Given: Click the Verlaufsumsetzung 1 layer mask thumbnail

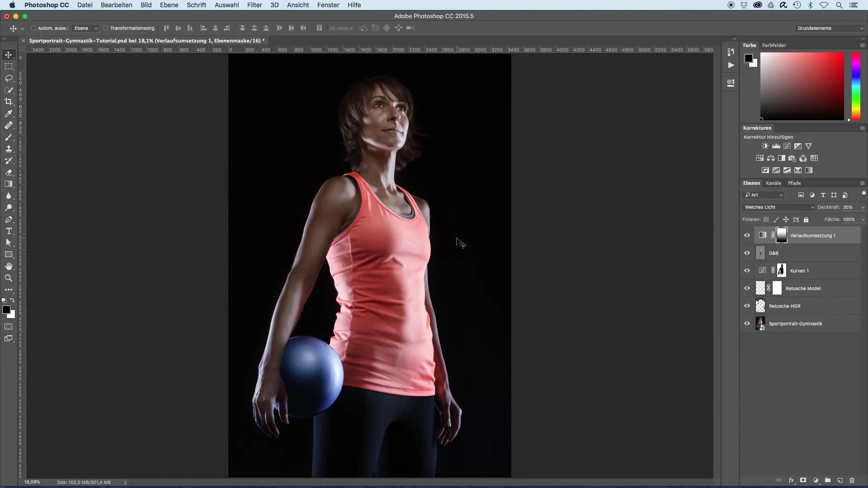Looking at the screenshot, I should (x=782, y=235).
